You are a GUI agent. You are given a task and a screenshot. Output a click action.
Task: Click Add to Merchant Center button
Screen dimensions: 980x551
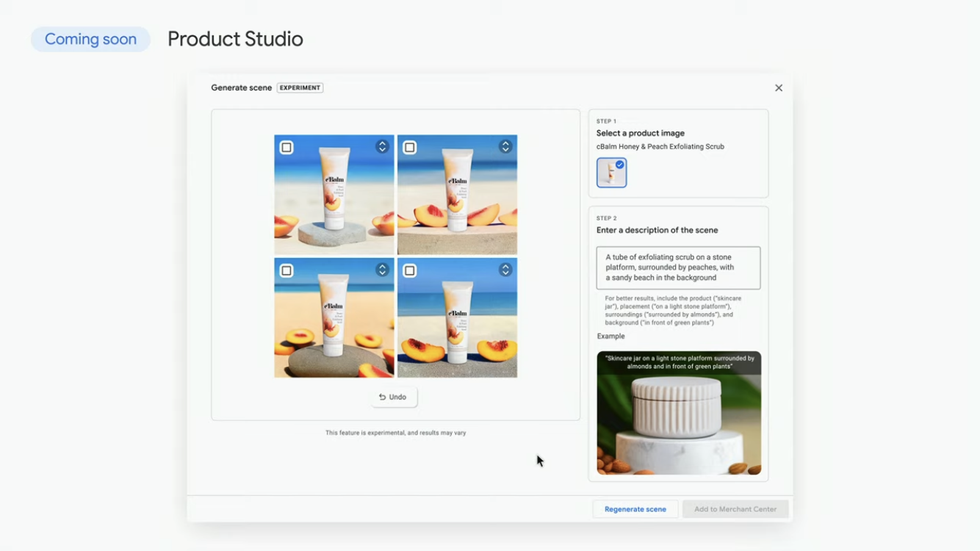pos(735,509)
